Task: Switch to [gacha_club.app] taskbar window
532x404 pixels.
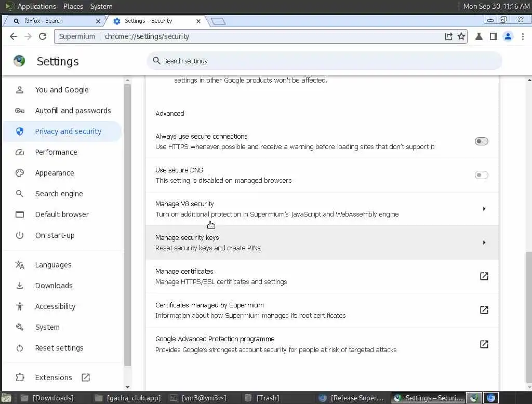Action: pyautogui.click(x=128, y=398)
